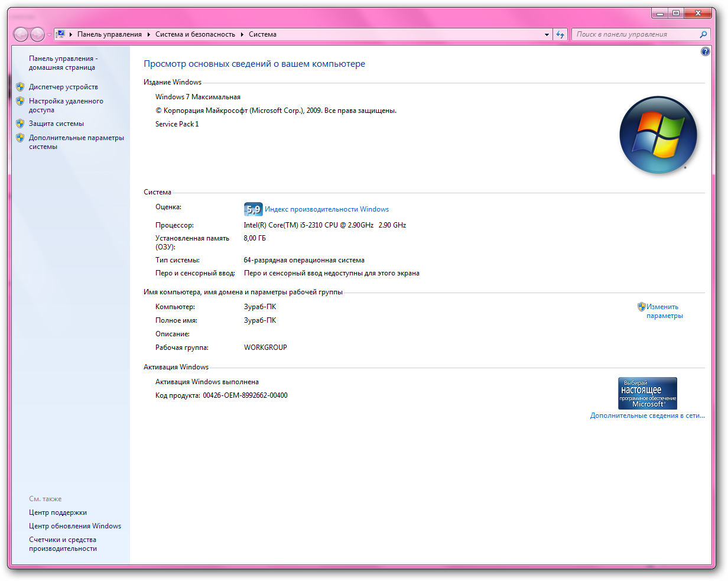Minimize the System window
Image resolution: width=728 pixels, height=581 pixels.
coord(660,13)
